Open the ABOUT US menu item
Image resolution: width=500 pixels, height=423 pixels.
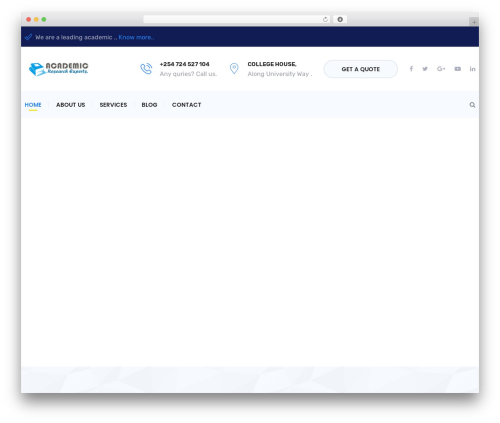pos(71,105)
